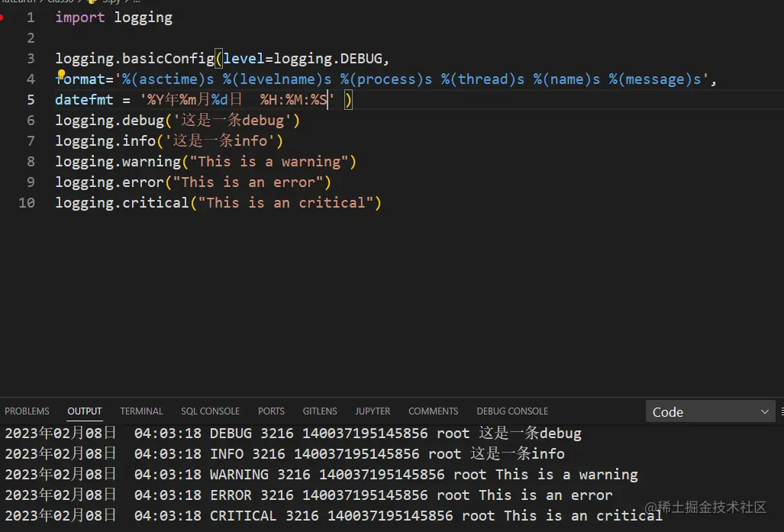Click the INFO output log line
Image resolution: width=784 pixels, height=532 pixels.
(285, 453)
